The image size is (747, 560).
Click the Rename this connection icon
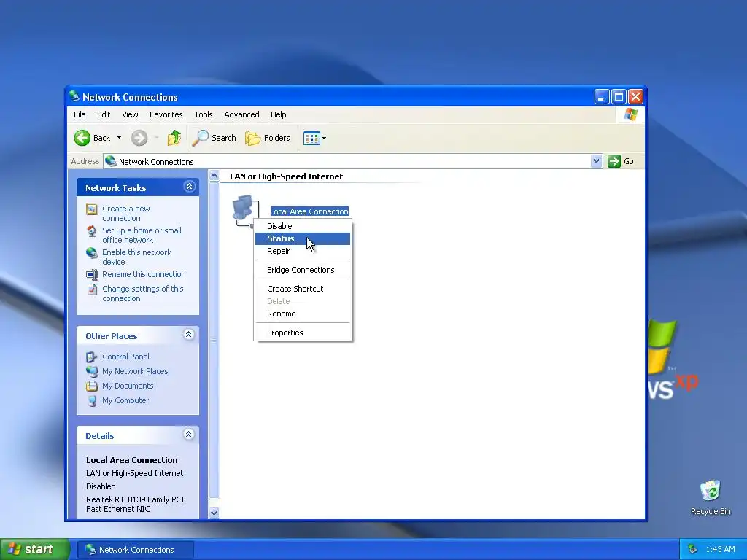coord(91,275)
